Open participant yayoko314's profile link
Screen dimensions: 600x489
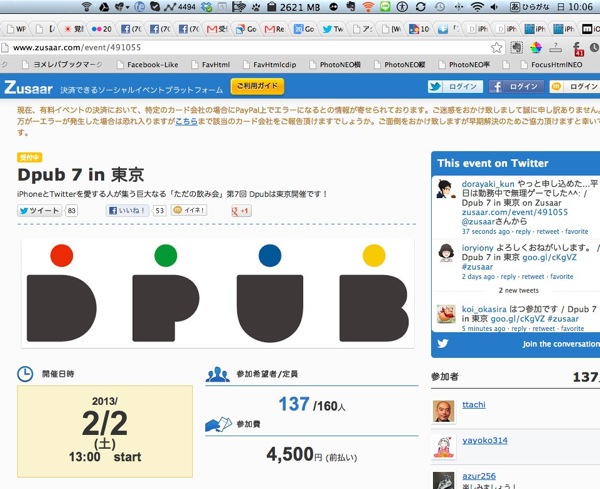485,440
